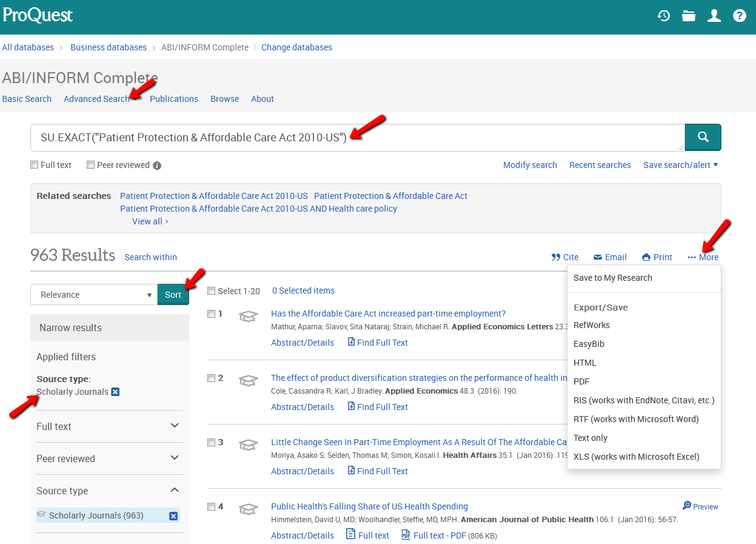Click Find Full Text for result 2
The image size is (756, 544).
(x=378, y=407)
